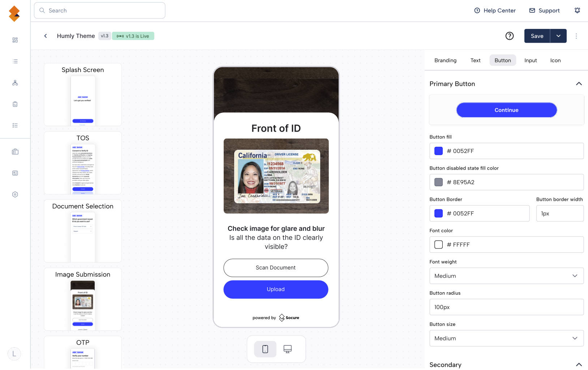Image resolution: width=588 pixels, height=370 pixels.
Task: Open the Font weight dropdown
Action: point(506,276)
